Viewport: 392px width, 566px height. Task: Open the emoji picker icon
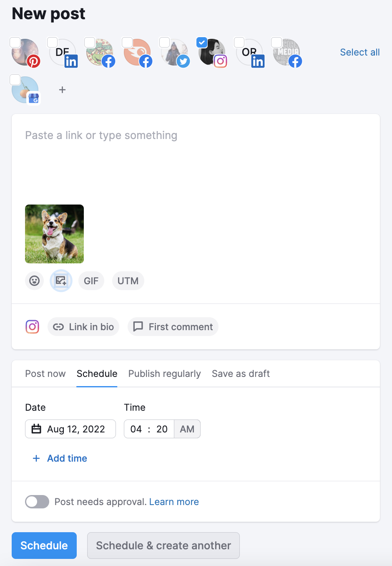tap(35, 281)
